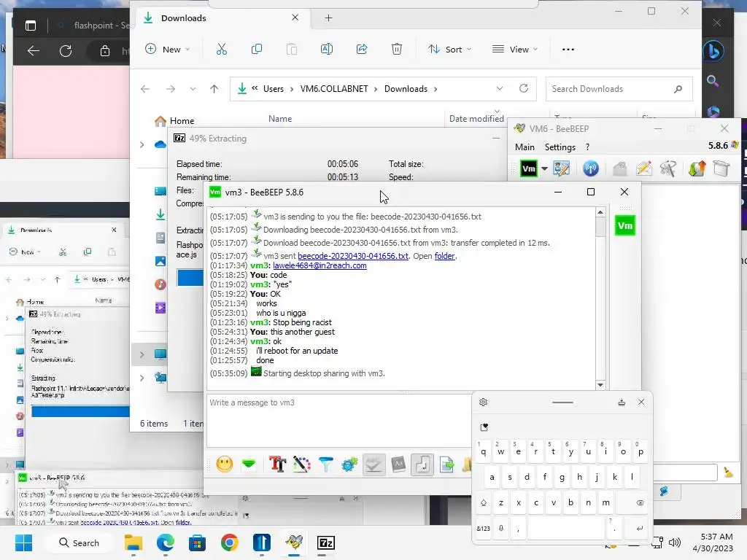Click the green envelope icon in chat toolbar
Screen dimensions: 747x560
click(x=249, y=464)
